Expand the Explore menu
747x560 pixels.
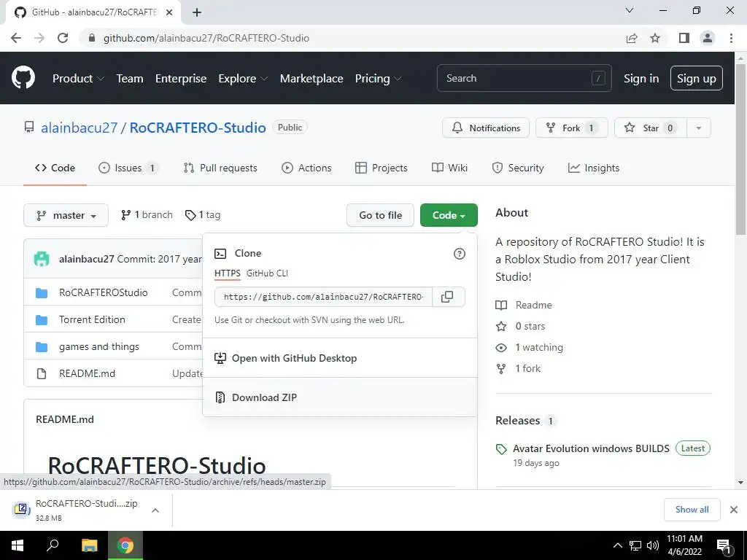pos(243,78)
